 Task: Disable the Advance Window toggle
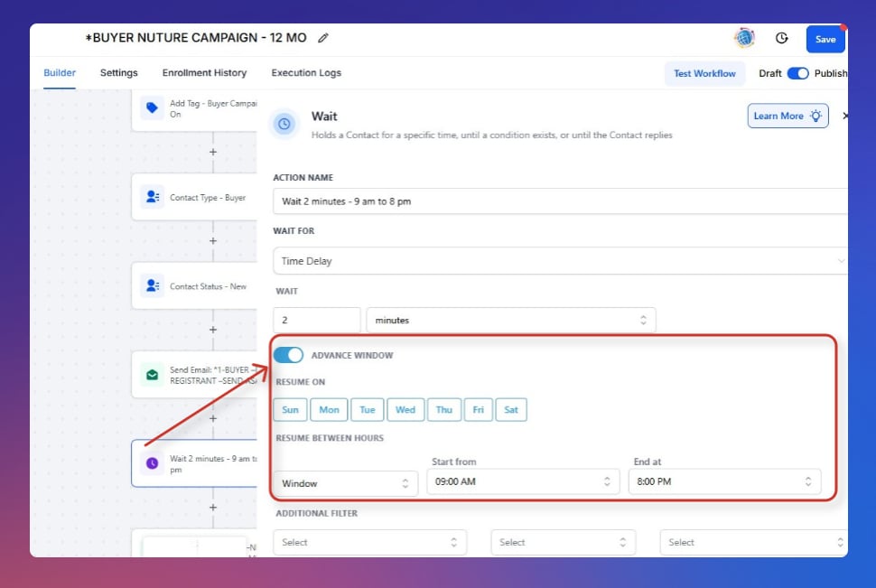288,355
